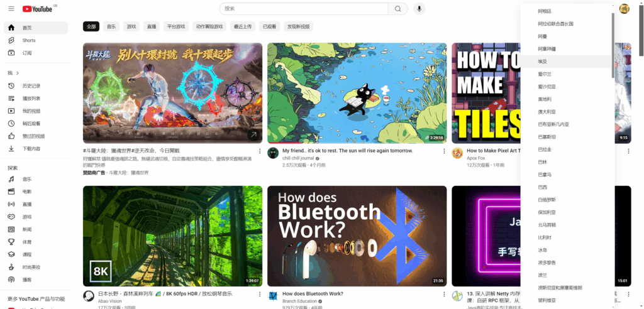This screenshot has width=644, height=309.
Task: Click Branch Education channel avatar
Action: point(273,296)
